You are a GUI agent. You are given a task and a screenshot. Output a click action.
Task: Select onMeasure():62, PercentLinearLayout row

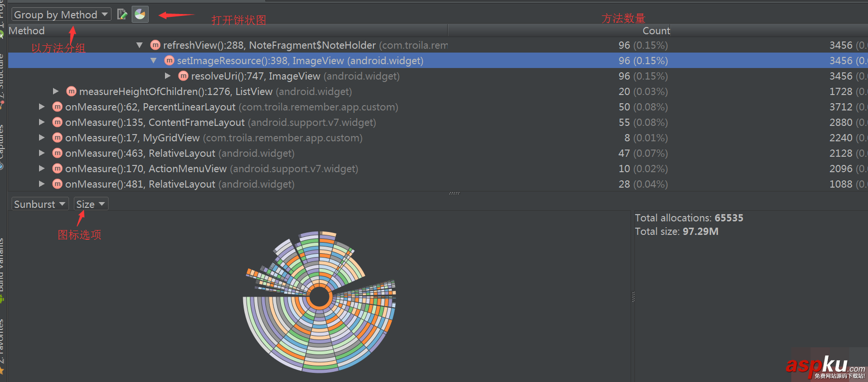click(438, 107)
